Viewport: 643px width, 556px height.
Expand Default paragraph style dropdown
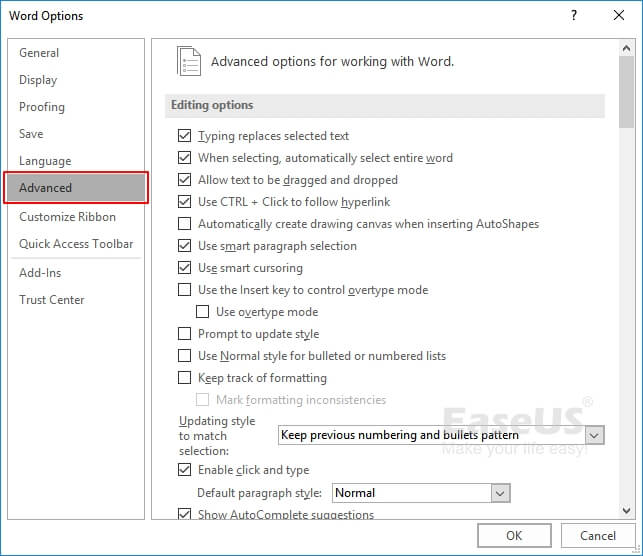[500, 493]
